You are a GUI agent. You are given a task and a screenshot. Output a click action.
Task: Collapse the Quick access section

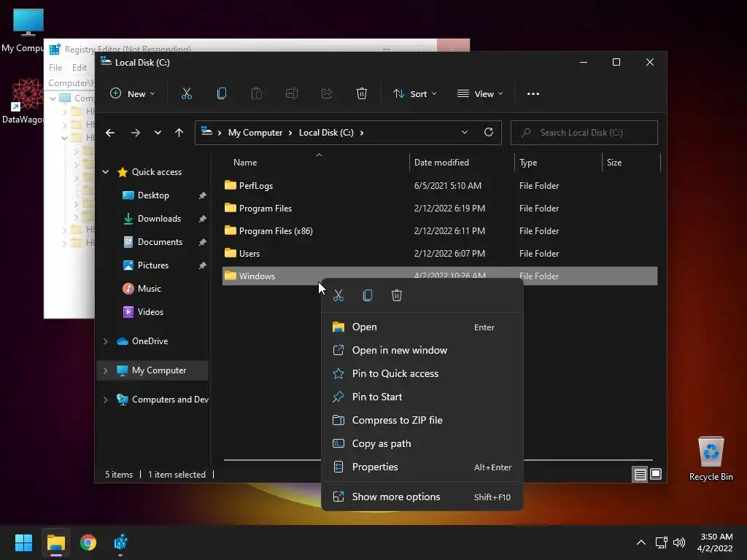105,172
